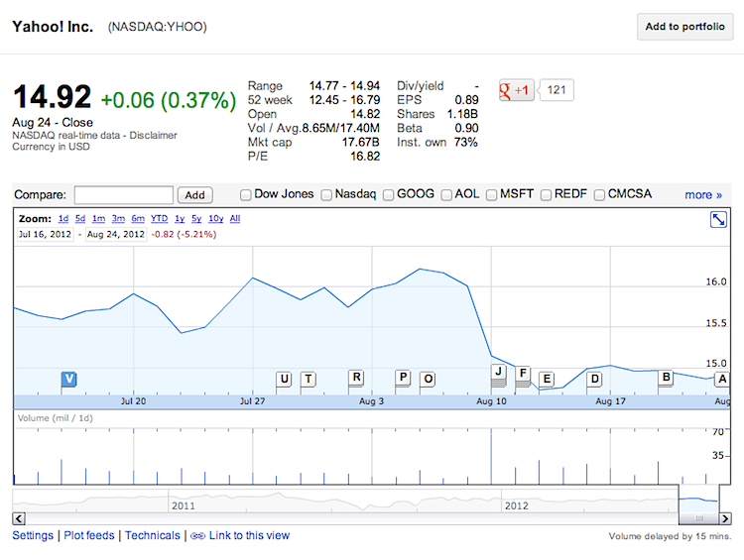744x560 pixels.
Task: Click the Volume (mil / 1d) label
Action: (55, 418)
